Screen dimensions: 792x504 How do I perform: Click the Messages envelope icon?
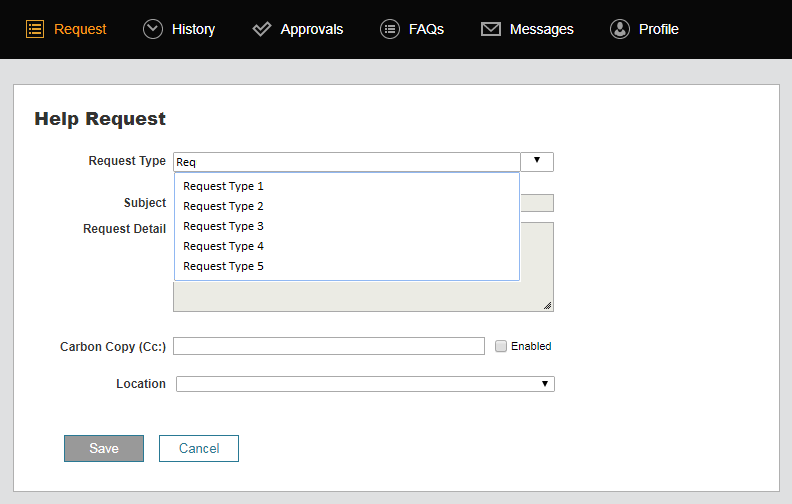[491, 29]
